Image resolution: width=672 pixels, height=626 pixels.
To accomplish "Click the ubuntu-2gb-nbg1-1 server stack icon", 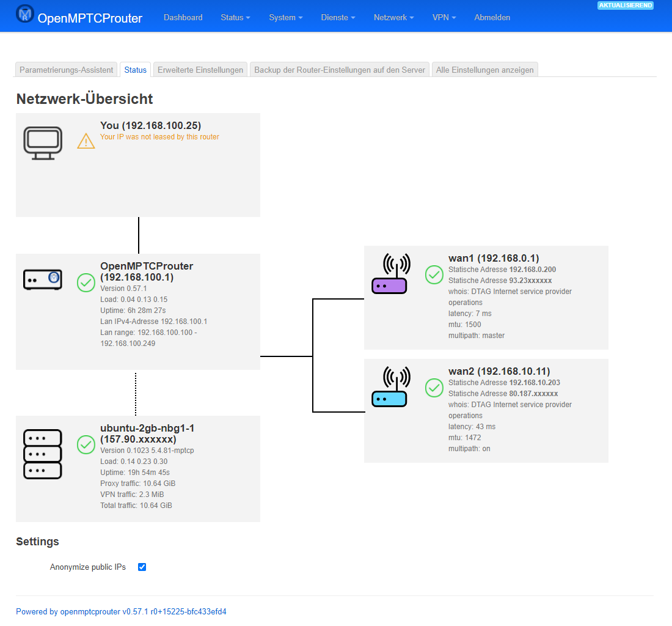I will click(43, 454).
